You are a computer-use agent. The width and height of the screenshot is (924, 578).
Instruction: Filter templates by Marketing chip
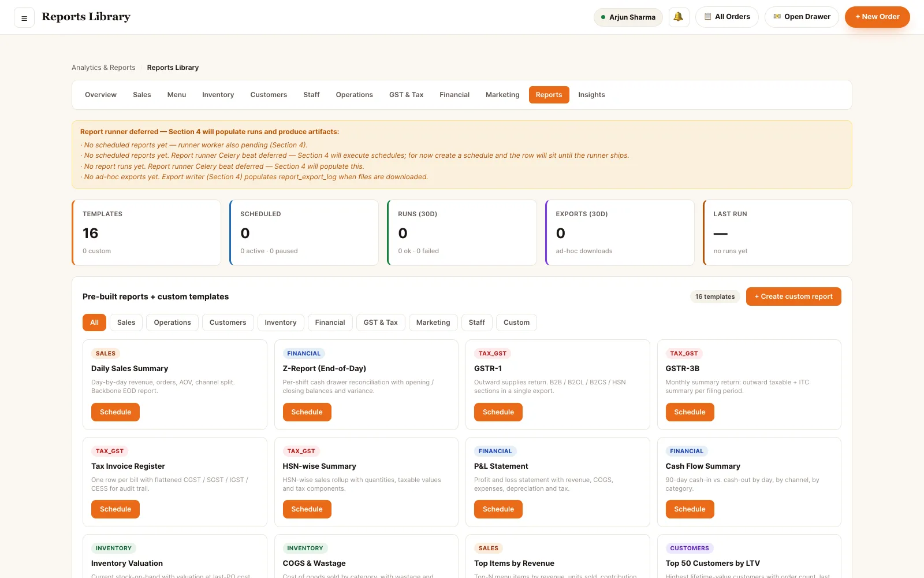[433, 323]
